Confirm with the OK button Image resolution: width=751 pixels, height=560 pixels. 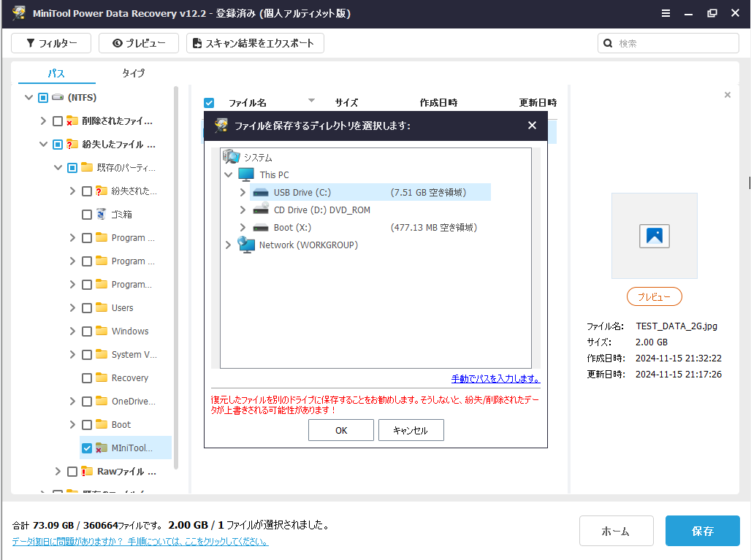pyautogui.click(x=341, y=430)
